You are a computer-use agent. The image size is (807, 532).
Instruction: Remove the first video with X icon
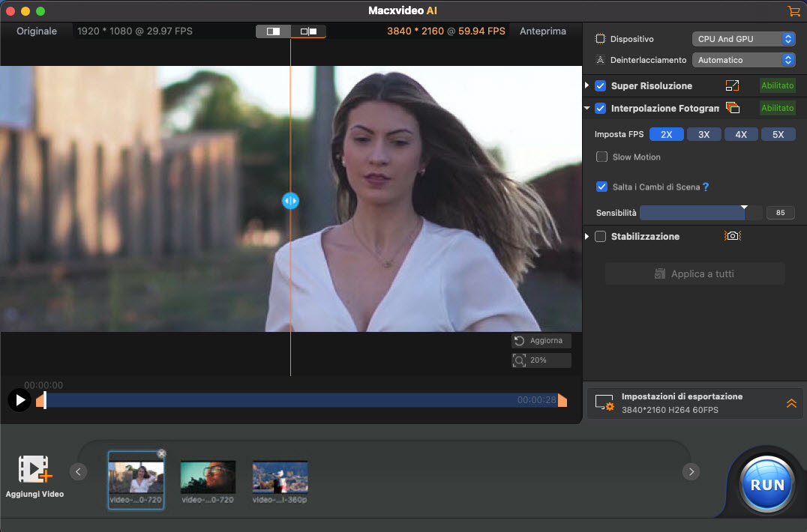161,453
